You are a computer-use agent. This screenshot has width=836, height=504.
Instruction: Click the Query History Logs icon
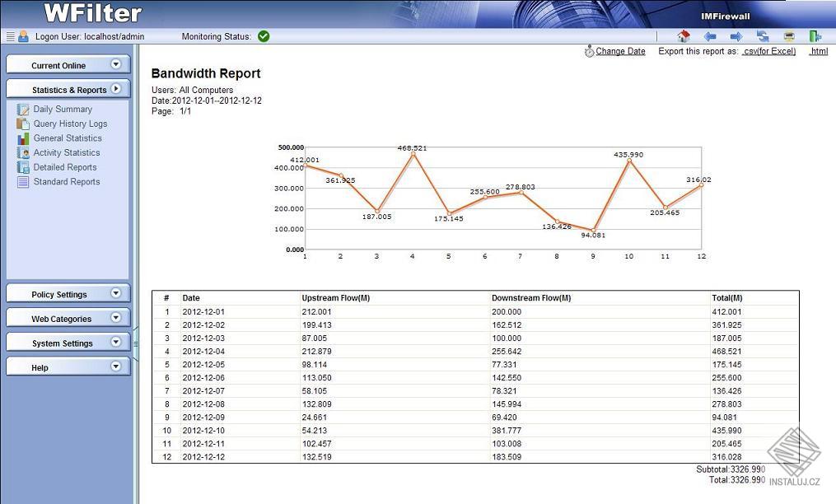[x=23, y=124]
